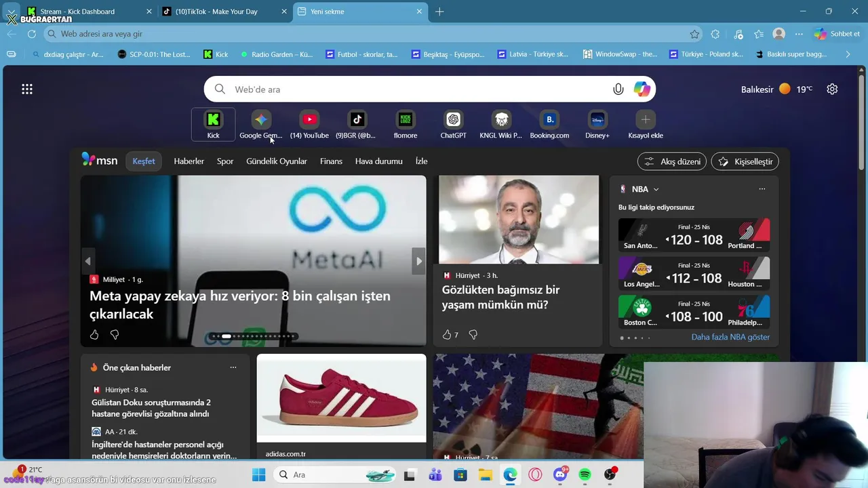Open Opera browser from the taskbar
The image size is (868, 488).
[535, 475]
